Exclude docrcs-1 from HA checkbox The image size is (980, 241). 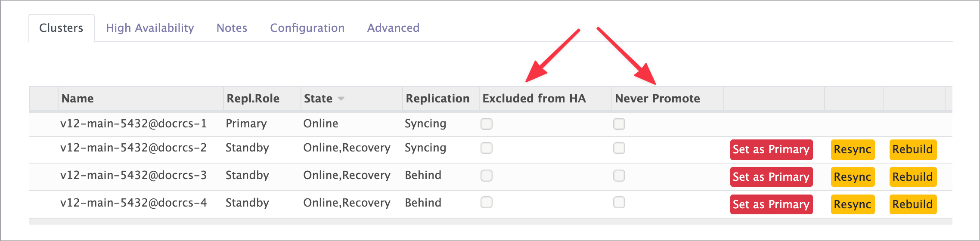click(x=487, y=124)
